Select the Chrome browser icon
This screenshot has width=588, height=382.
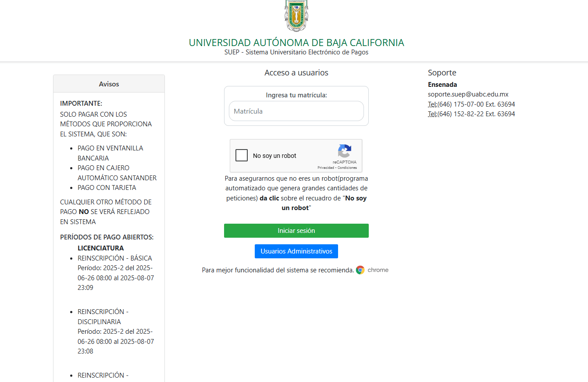coord(360,270)
